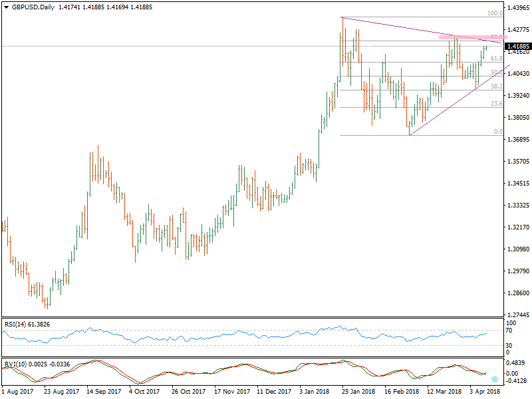The image size is (532, 399).
Task: Click the GBPUSD,Daily chart title
Action: click(33, 8)
